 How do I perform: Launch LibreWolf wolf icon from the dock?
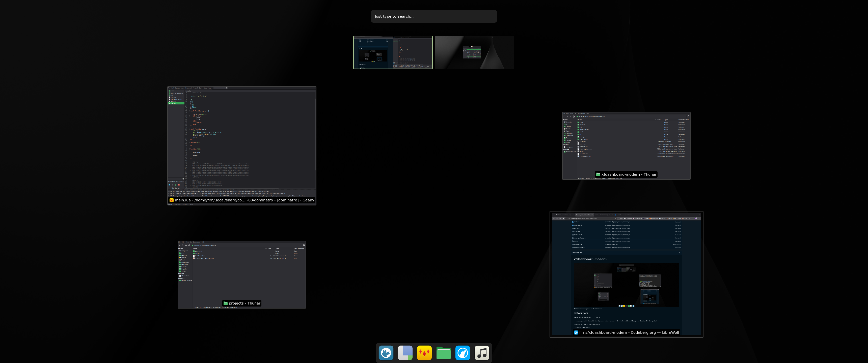[x=463, y=353]
